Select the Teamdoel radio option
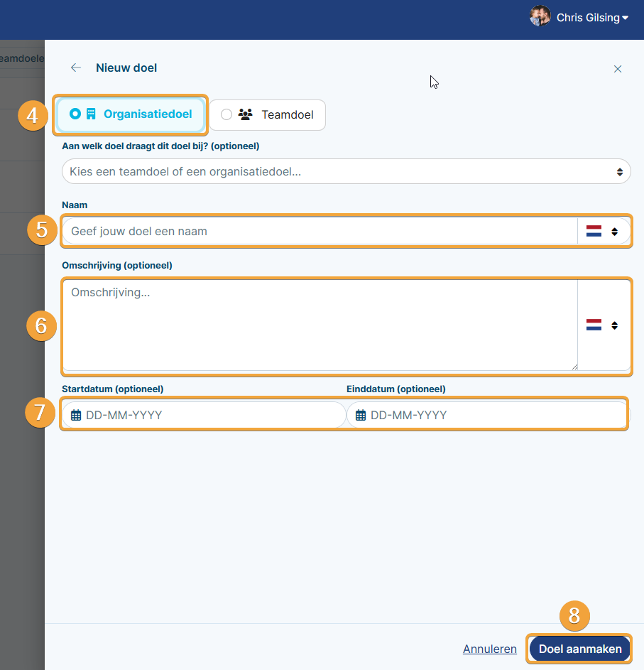The image size is (644, 670). [268, 115]
